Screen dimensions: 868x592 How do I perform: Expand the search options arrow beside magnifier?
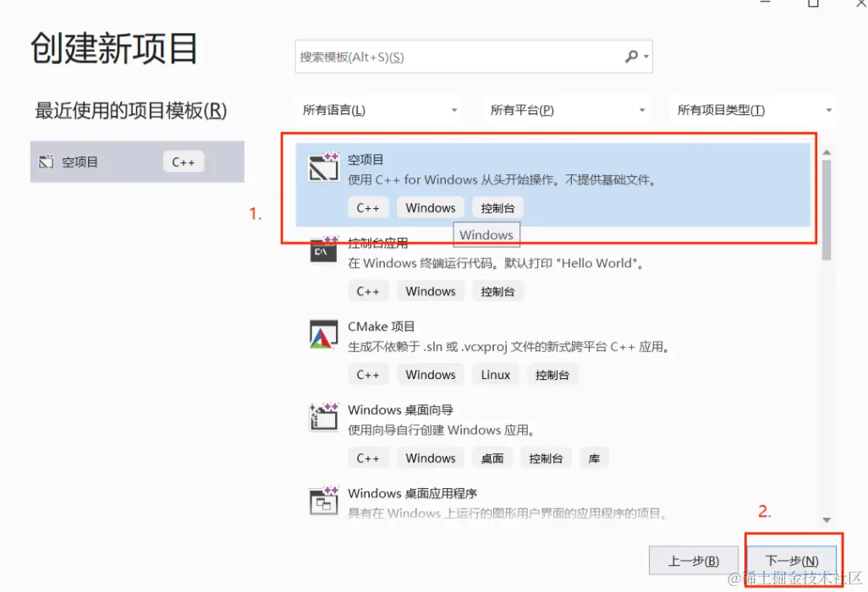(x=646, y=57)
